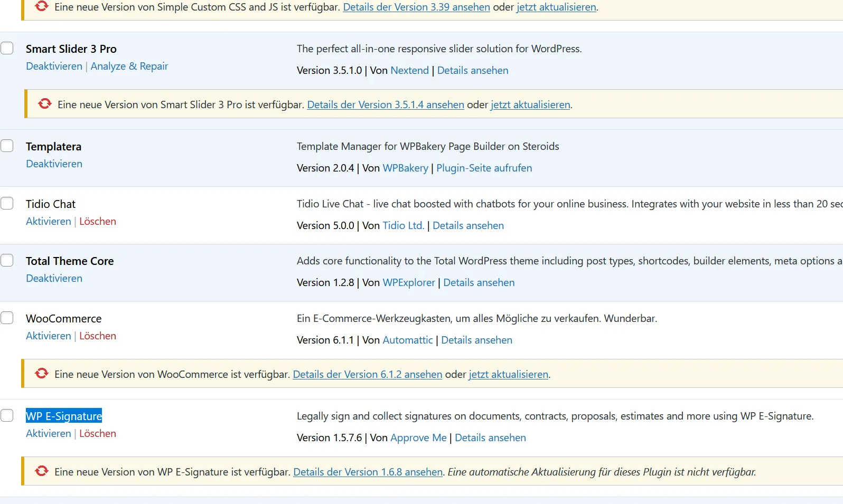Open the WPBakery author link
843x504 pixels.
406,168
